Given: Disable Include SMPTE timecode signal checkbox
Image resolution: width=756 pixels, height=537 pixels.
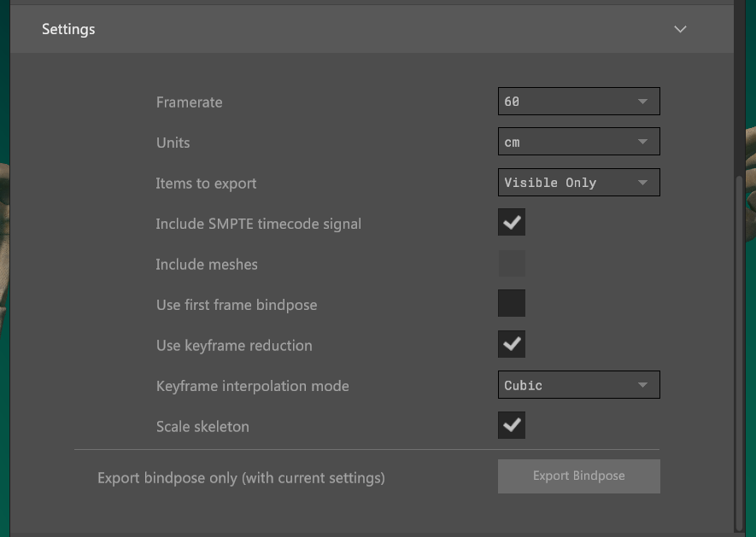Looking at the screenshot, I should tap(512, 223).
